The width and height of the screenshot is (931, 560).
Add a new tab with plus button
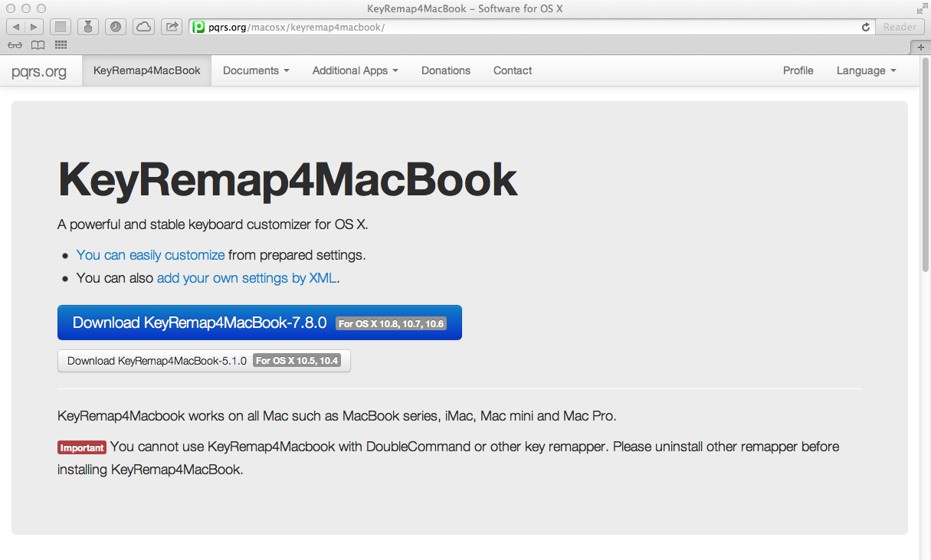[x=921, y=47]
